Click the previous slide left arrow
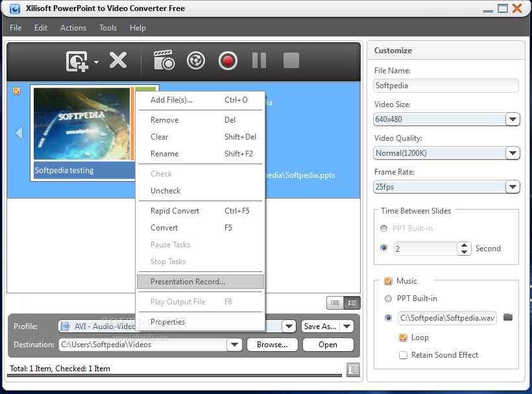This screenshot has height=394, width=532. tap(19, 132)
